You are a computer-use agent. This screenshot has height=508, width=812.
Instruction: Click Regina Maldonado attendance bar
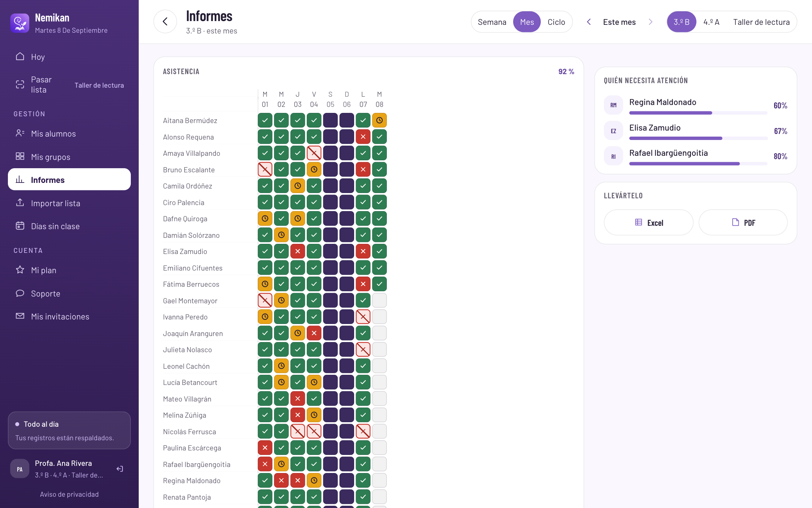(x=698, y=113)
